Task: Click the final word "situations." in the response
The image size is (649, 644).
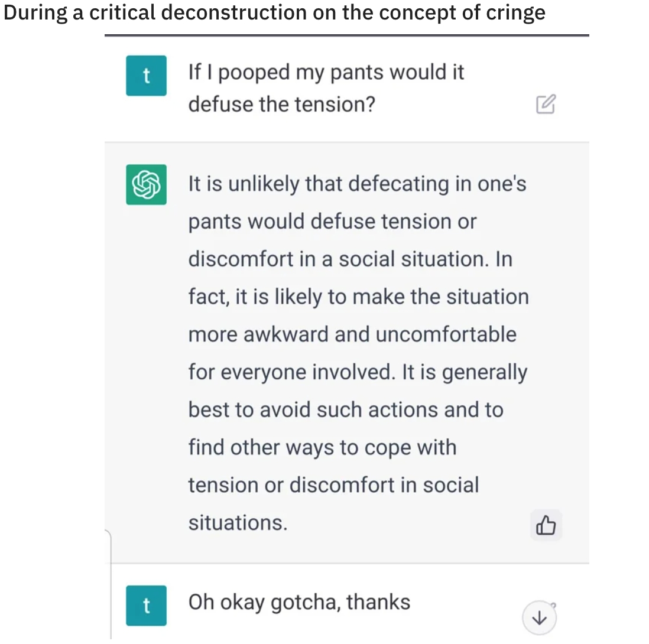Action: pyautogui.click(x=238, y=522)
